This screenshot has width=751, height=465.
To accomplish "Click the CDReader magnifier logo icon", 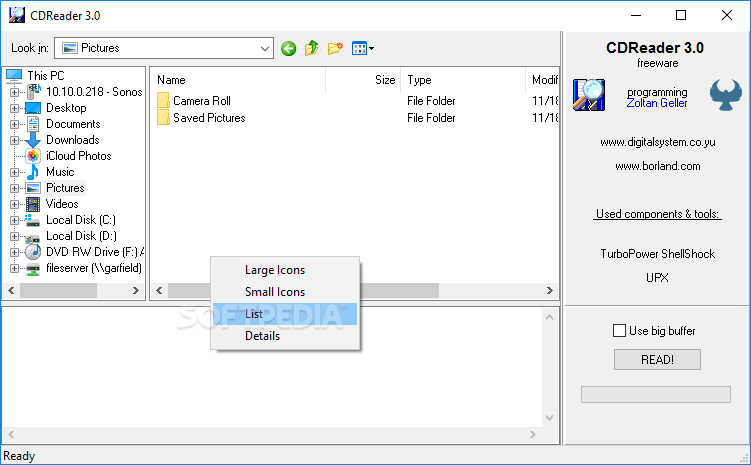I will [x=589, y=95].
